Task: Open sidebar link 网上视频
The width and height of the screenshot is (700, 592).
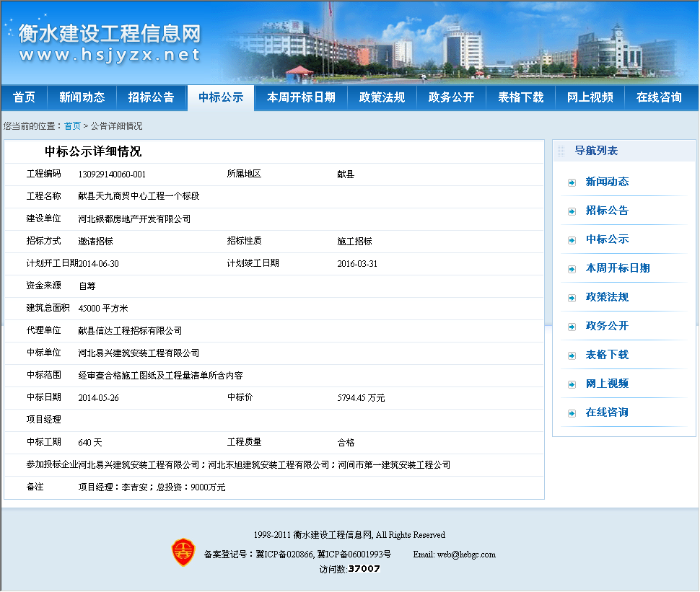Action: (607, 384)
